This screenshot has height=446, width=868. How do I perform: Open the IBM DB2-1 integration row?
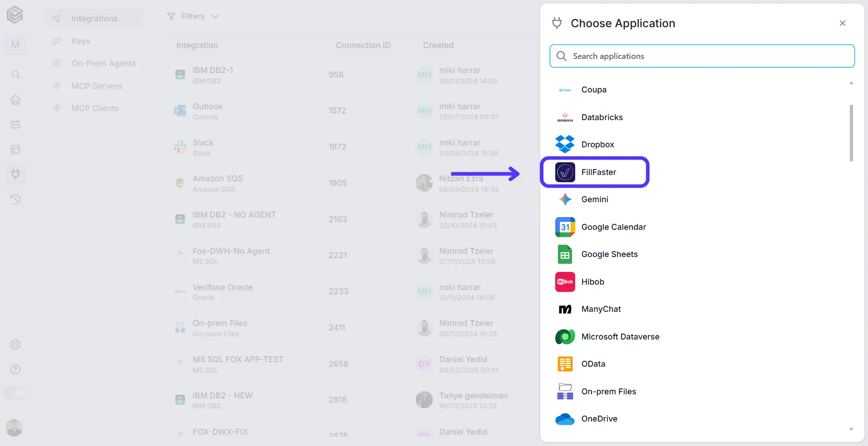point(349,75)
